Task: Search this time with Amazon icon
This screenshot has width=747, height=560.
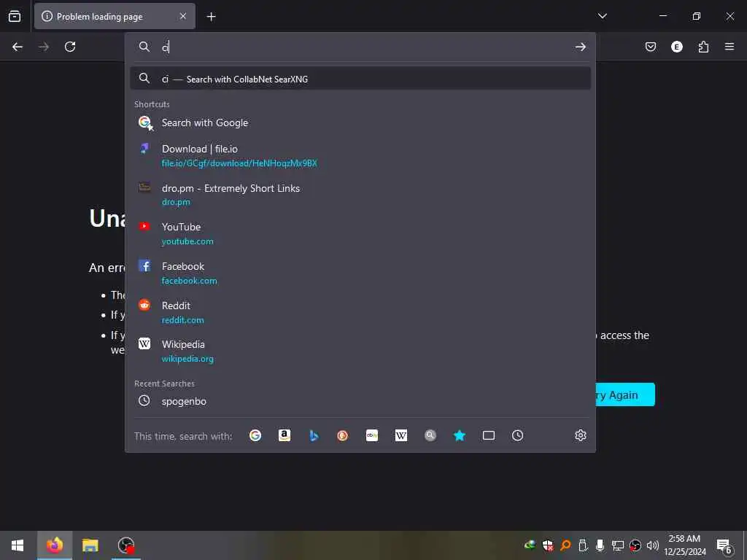Action: point(285,435)
